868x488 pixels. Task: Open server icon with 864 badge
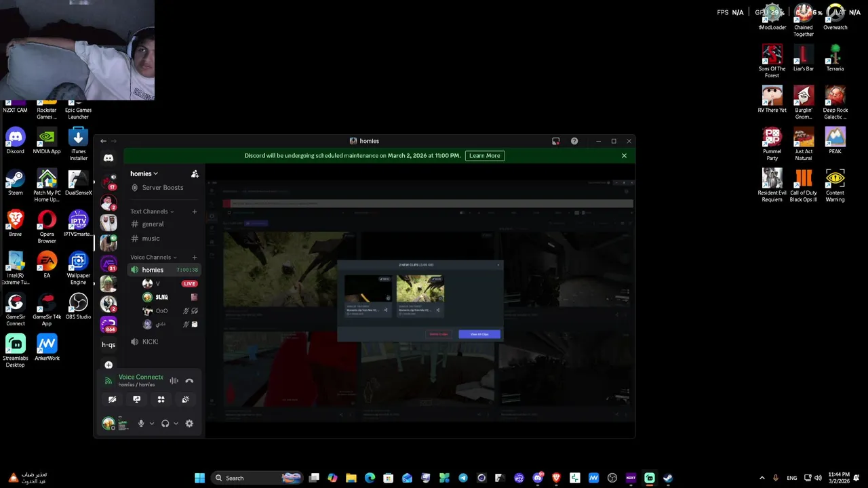[108, 324]
